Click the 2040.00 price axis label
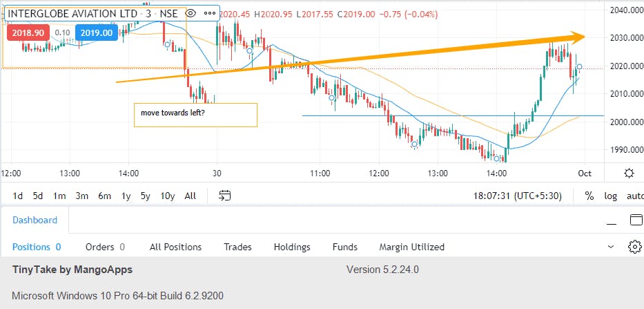The width and height of the screenshot is (644, 309). click(627, 10)
